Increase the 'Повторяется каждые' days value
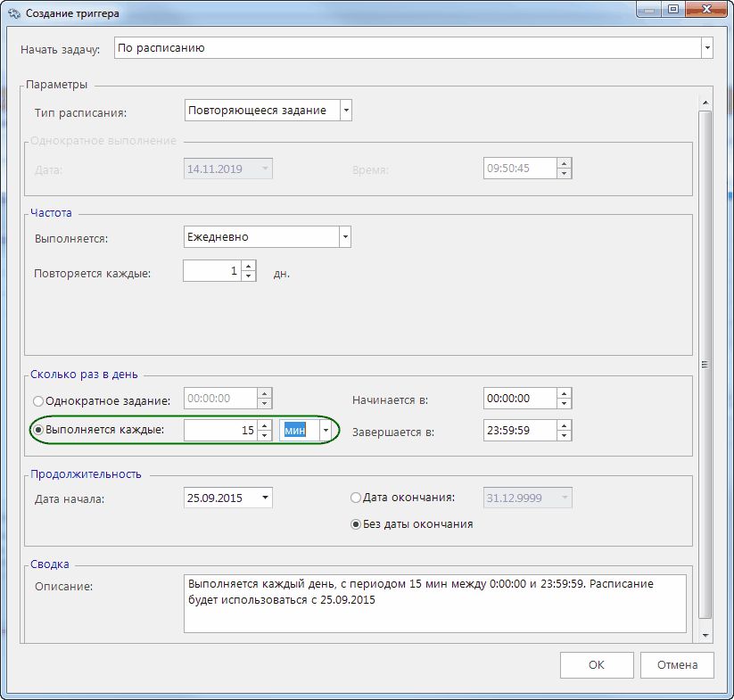Screen dimensions: 734x700 [x=249, y=267]
